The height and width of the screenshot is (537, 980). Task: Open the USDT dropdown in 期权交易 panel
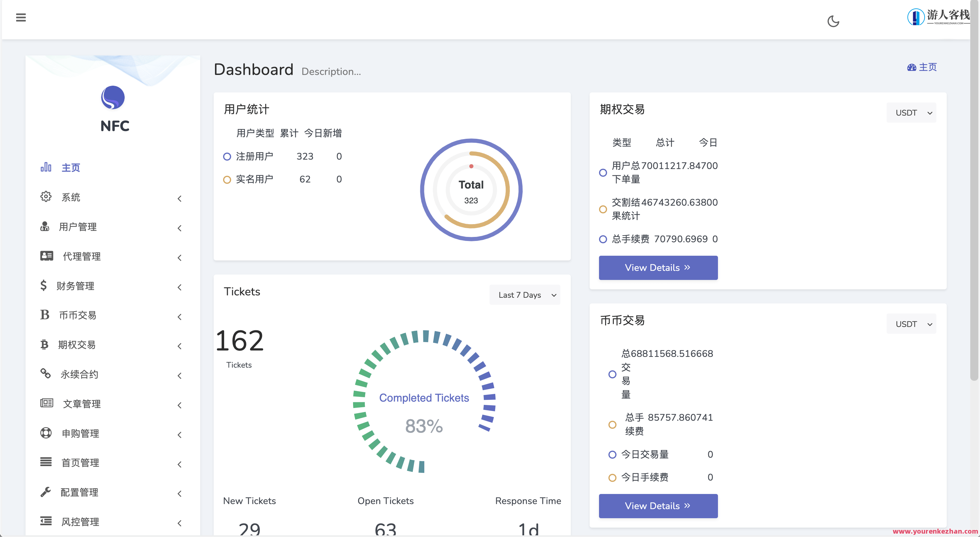(911, 112)
